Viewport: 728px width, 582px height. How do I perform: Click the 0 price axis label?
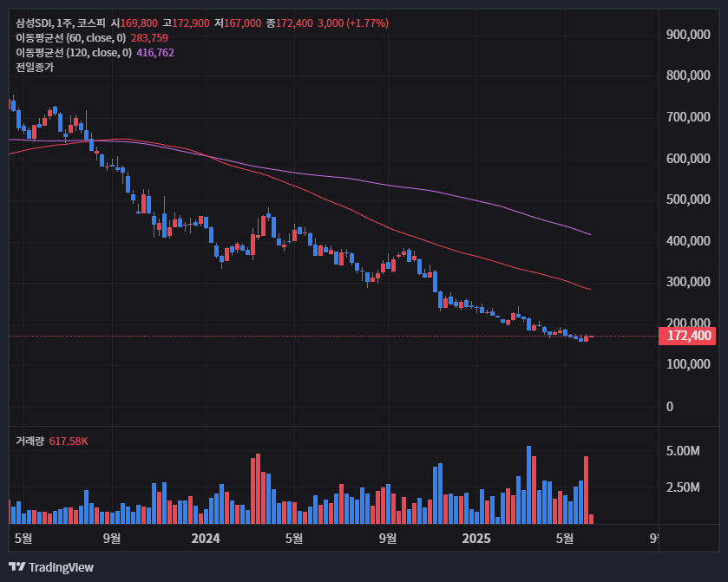click(670, 407)
